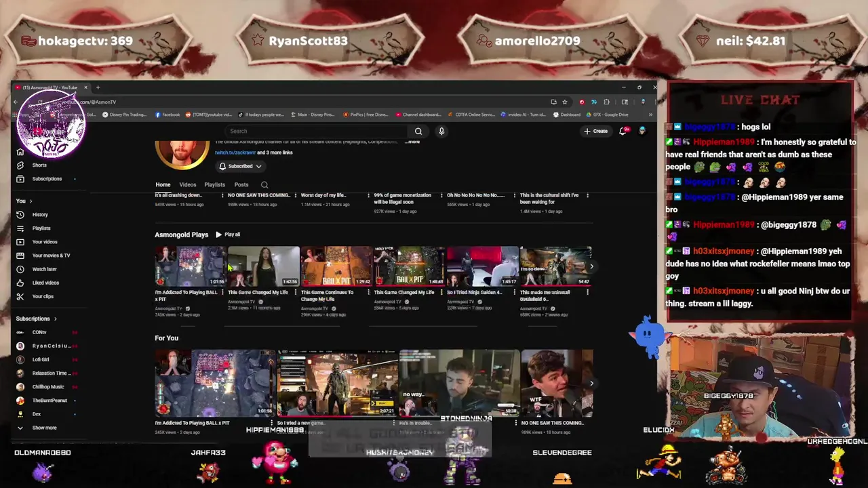Click Play all for Asmongold Plays

coord(228,235)
